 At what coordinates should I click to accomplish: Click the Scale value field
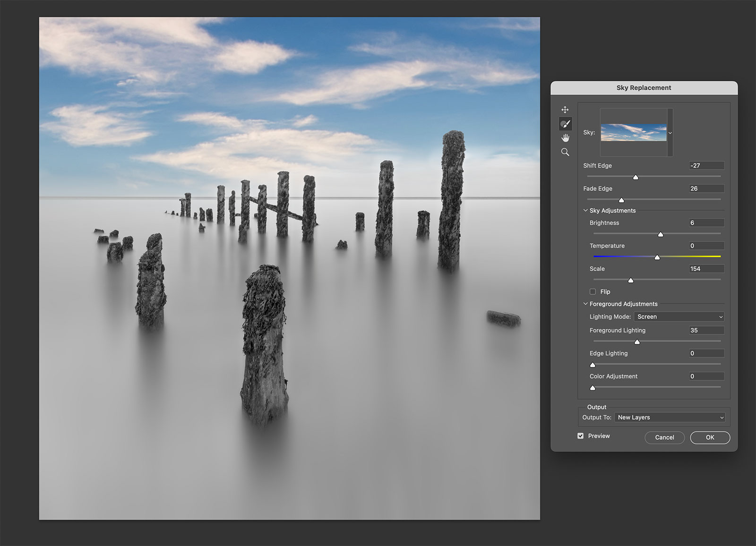pos(706,269)
